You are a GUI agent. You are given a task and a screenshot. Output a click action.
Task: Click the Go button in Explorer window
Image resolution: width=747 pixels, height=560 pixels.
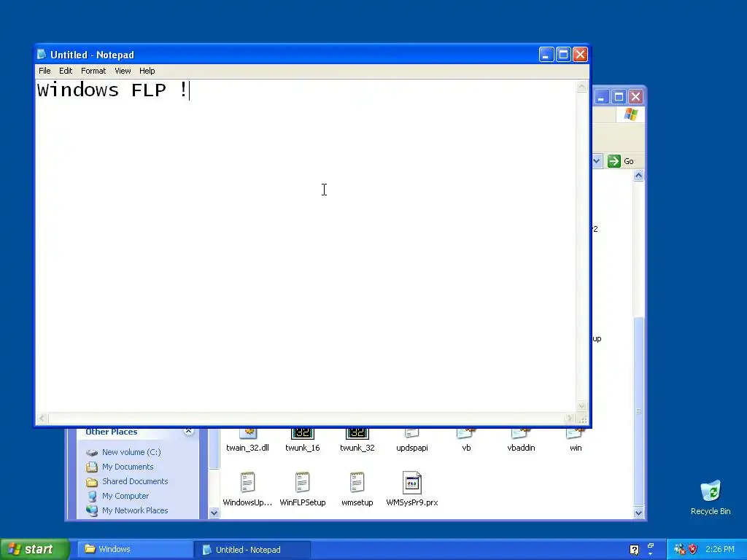tap(621, 161)
